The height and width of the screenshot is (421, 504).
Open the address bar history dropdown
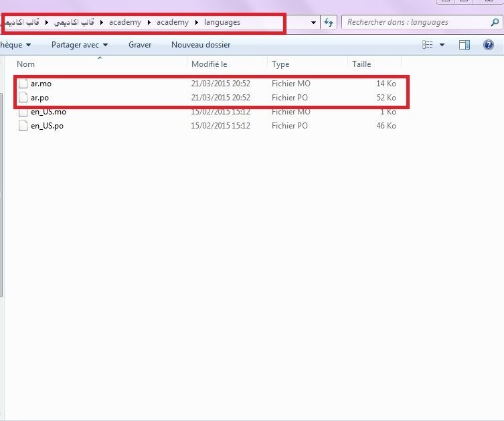[315, 22]
